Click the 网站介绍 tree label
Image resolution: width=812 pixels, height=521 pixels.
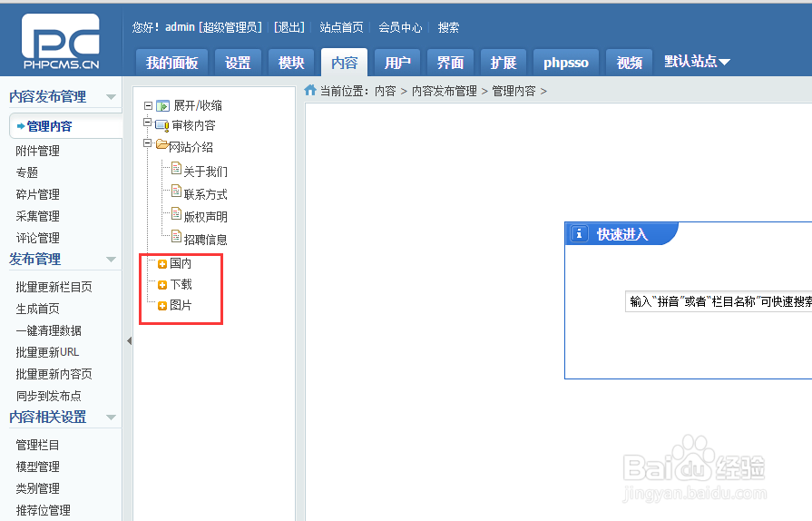coord(191,147)
